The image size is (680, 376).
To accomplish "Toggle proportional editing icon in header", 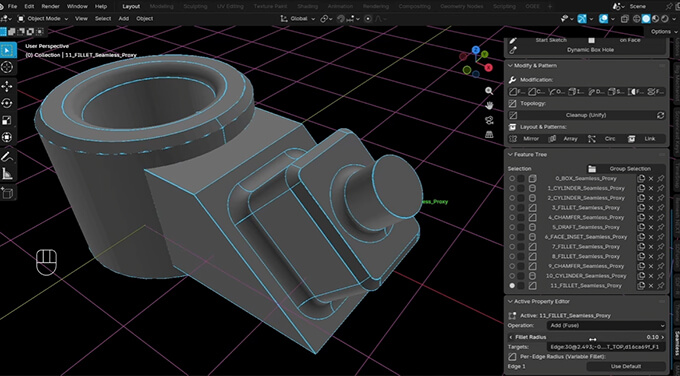I will pos(368,19).
